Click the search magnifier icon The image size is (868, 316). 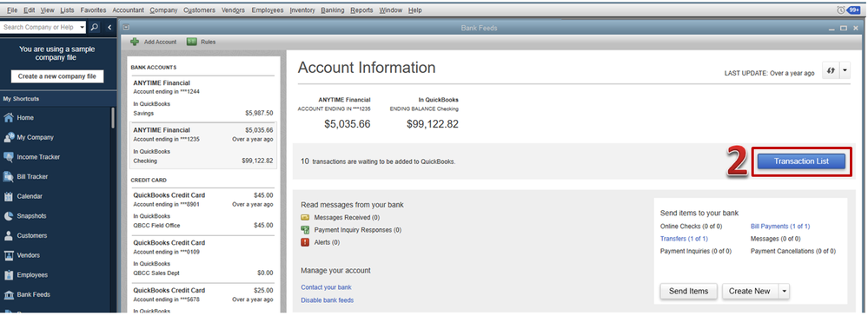[95, 27]
